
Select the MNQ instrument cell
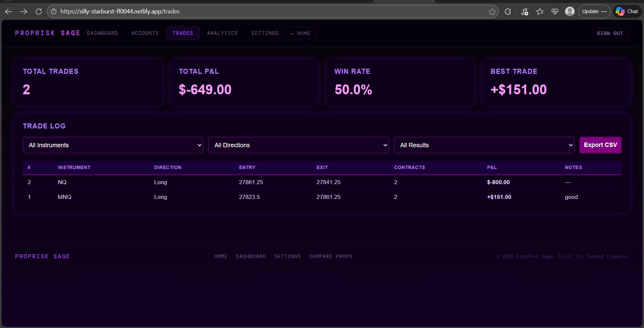[x=64, y=197]
